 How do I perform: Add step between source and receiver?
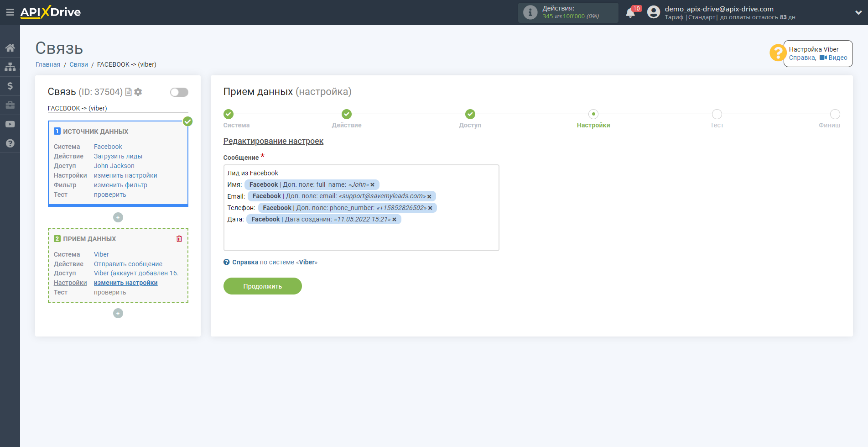click(118, 217)
